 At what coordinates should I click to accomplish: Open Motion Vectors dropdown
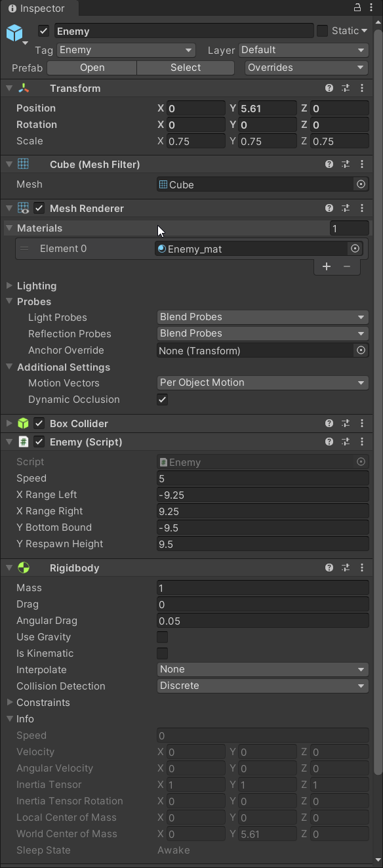pos(263,383)
